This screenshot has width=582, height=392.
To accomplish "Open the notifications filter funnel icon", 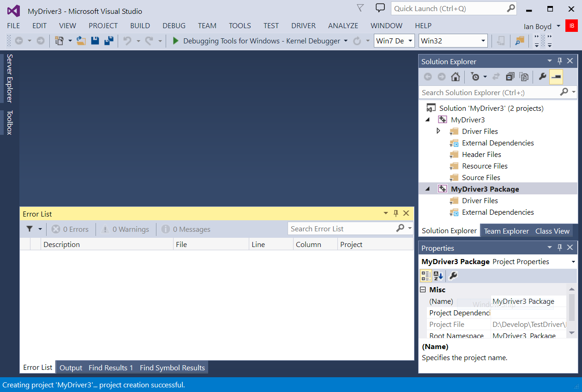I will 360,8.
